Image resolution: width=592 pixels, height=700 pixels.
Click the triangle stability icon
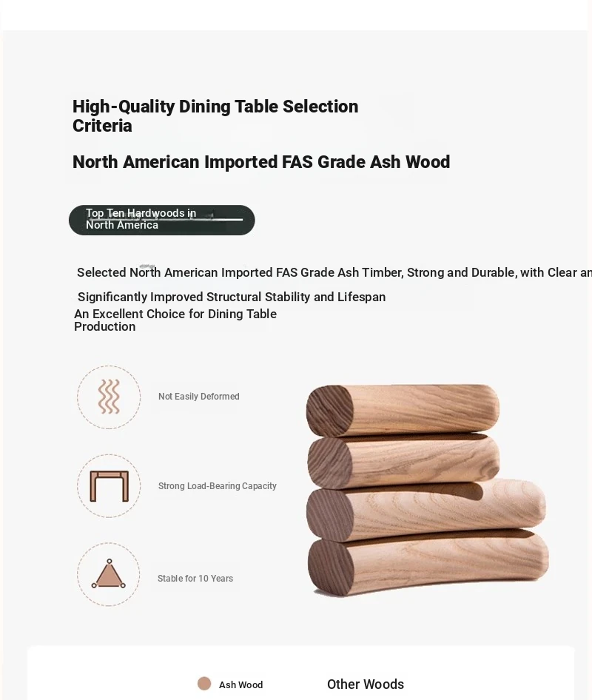[109, 575]
